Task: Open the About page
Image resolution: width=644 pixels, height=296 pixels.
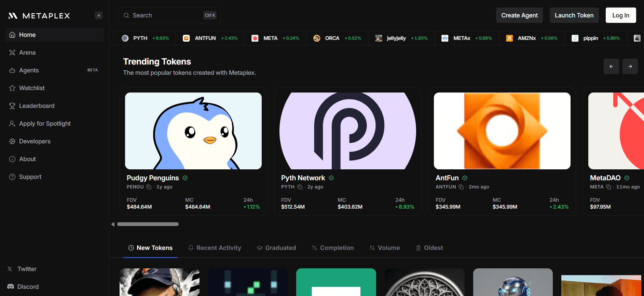Action: pos(54,159)
